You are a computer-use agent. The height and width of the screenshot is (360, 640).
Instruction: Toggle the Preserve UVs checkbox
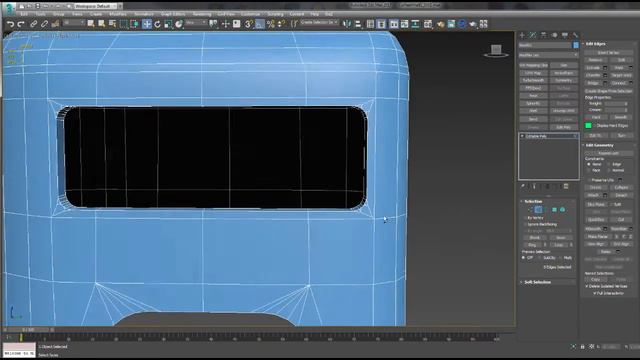pos(589,180)
